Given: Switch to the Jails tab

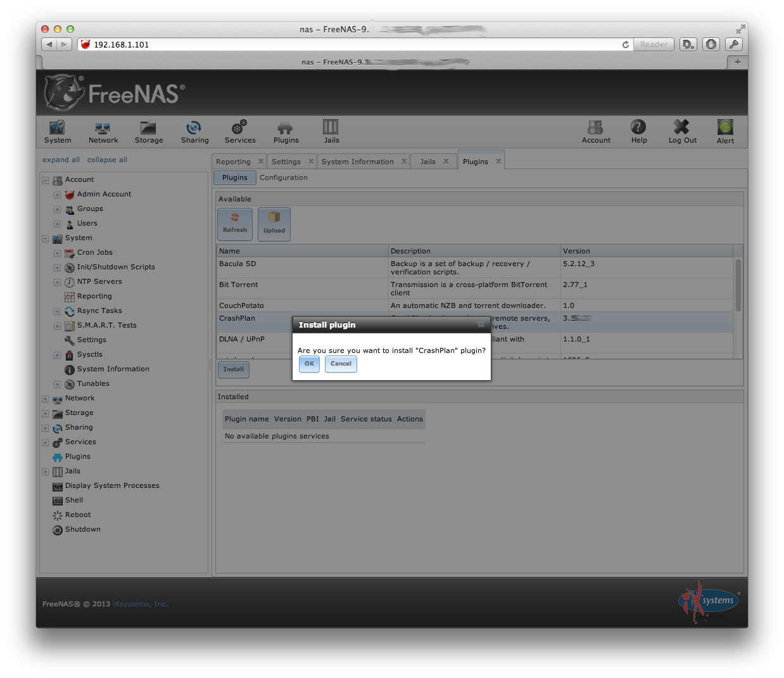Looking at the screenshot, I should point(428,162).
